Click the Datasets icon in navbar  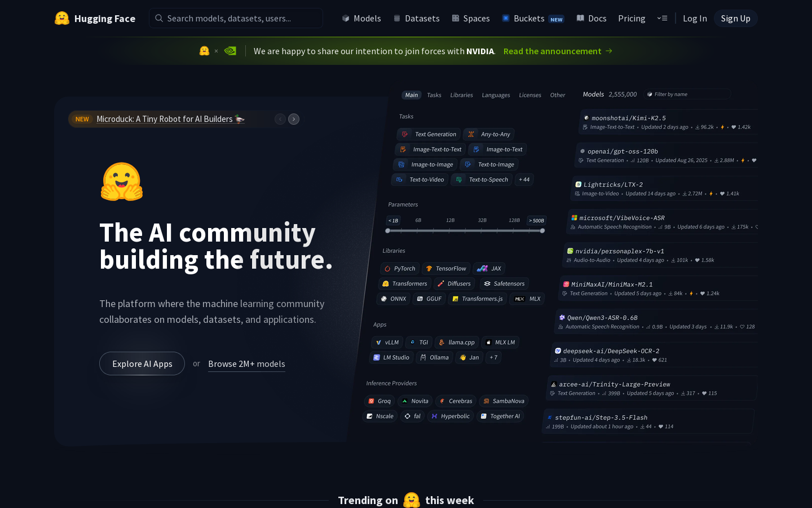(x=397, y=18)
